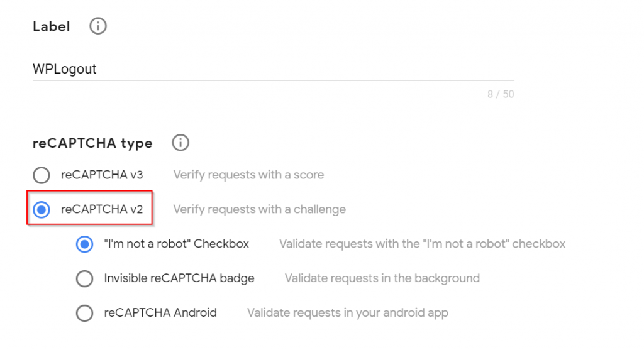Open the info icon beside Label

[97, 26]
